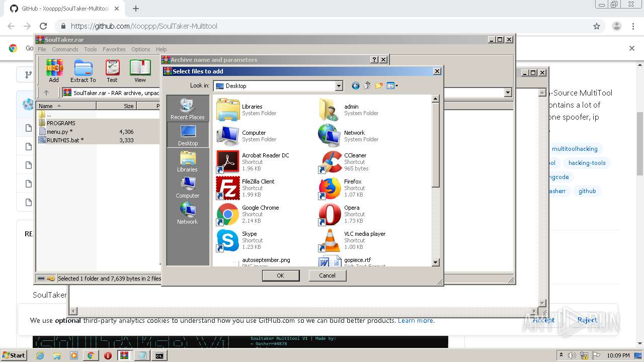644x362 pixels.
Task: Open the Tools menu in WinRAR
Action: click(91, 49)
